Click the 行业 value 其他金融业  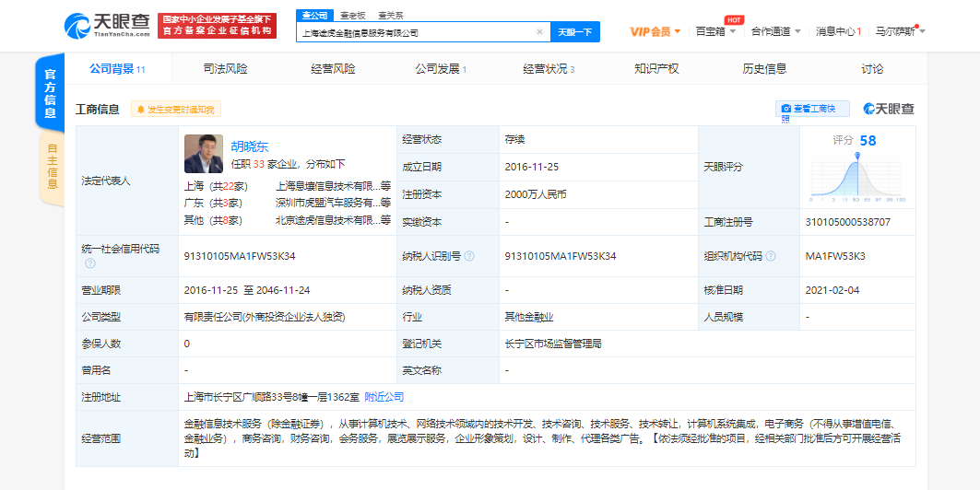coord(529,317)
